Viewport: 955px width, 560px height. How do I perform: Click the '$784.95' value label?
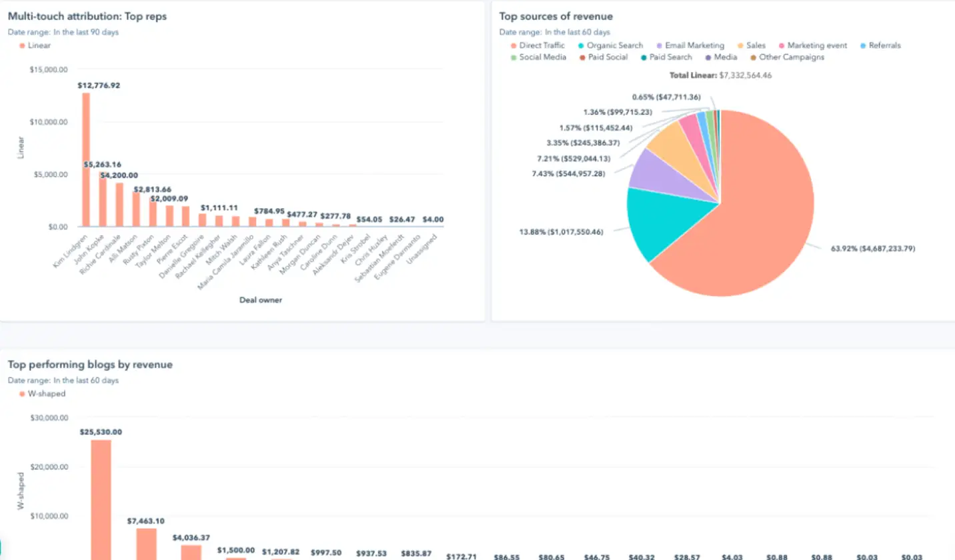[x=269, y=211]
